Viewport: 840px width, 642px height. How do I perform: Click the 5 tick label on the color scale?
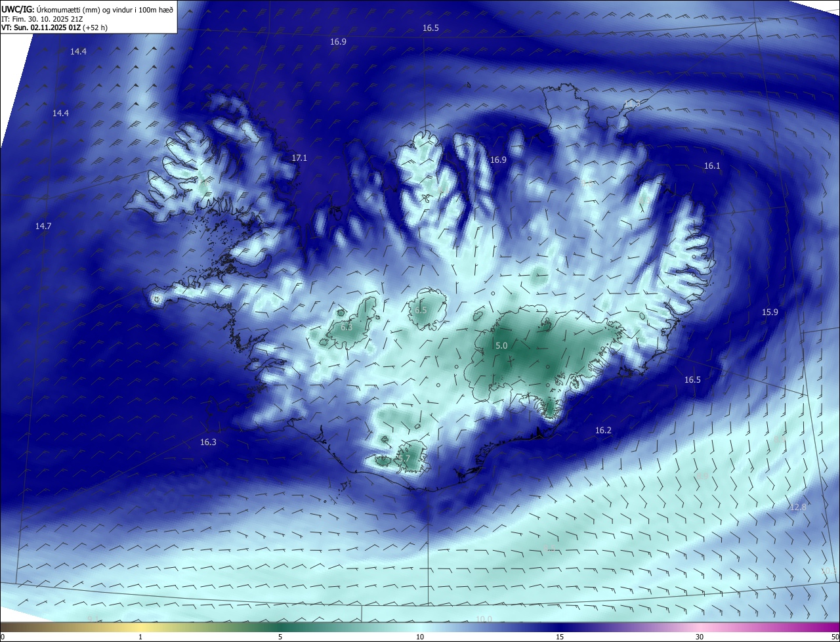(x=280, y=637)
